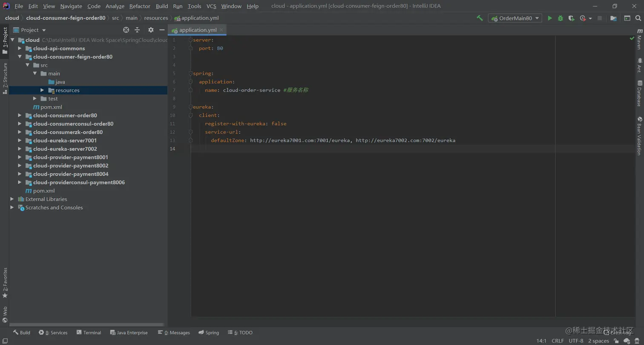Click the read-only lock icon in status bar
This screenshot has width=644, height=345.
click(616, 341)
